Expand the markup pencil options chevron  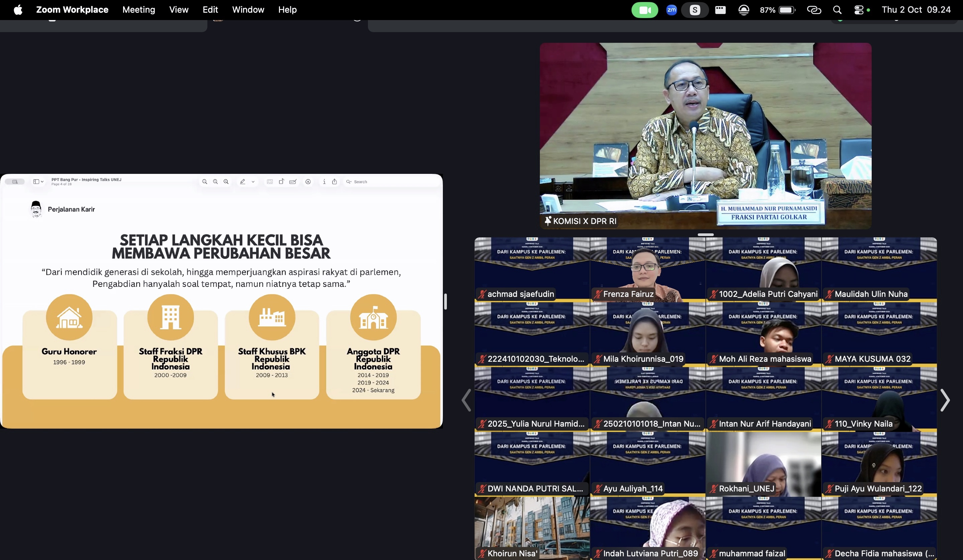point(253,182)
